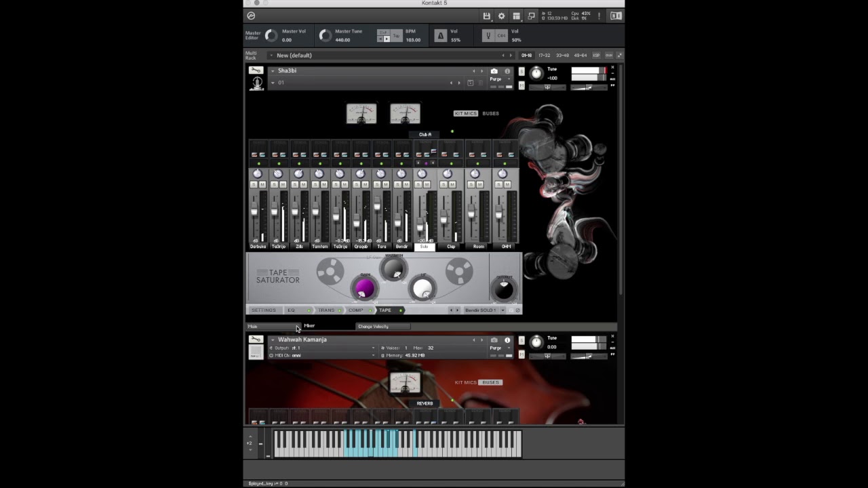Open the Wahwah Kamanja name dropdown
This screenshot has width=868, height=488.
(273, 340)
